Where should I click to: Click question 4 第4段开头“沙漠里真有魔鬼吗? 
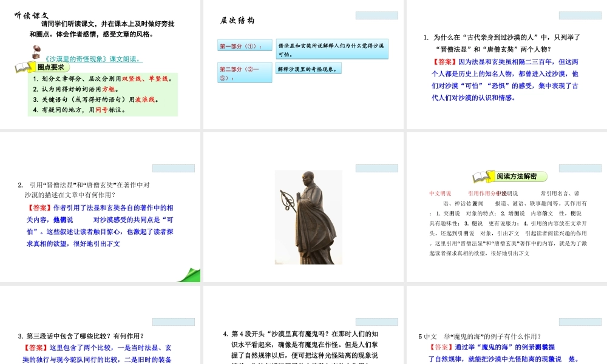(x=301, y=348)
